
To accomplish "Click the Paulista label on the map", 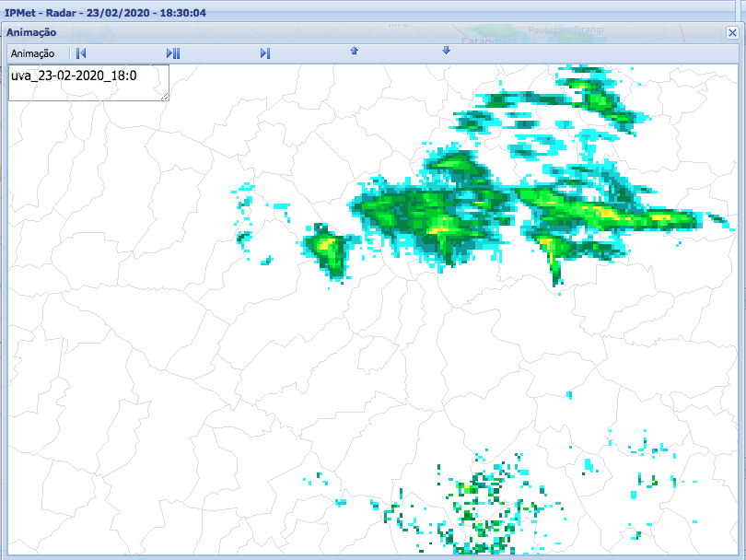I will [545, 28].
